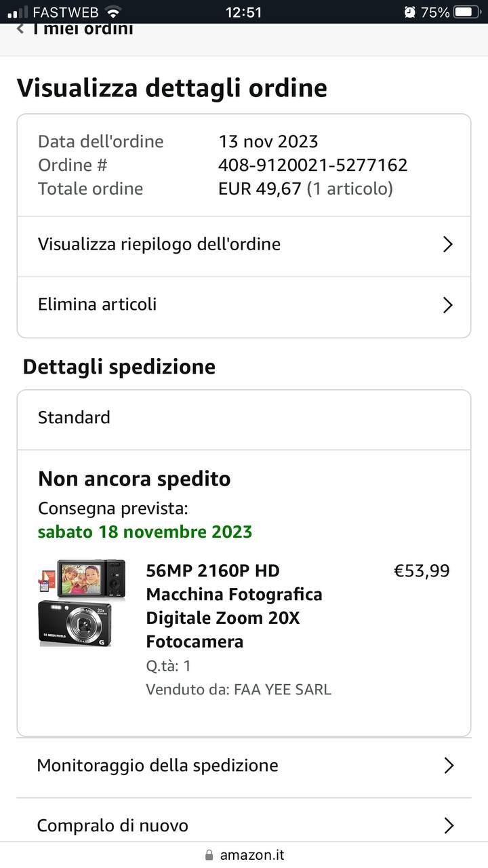Tap the back arrow to I miei ordini
This screenshot has height=868, width=488.
[x=20, y=29]
